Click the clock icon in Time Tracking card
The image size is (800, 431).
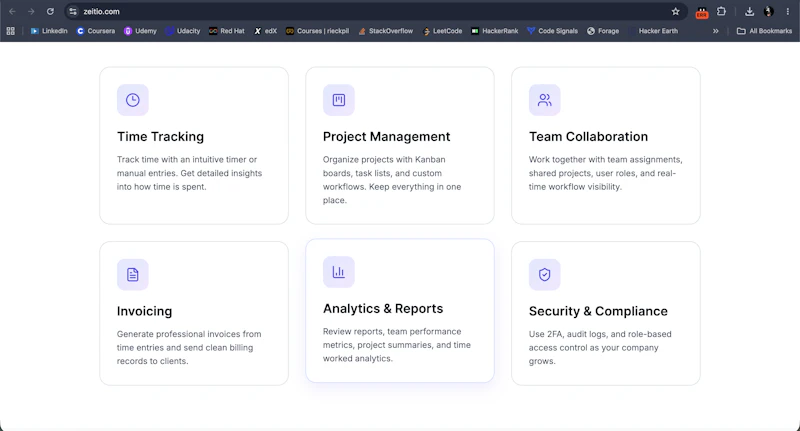tap(133, 100)
